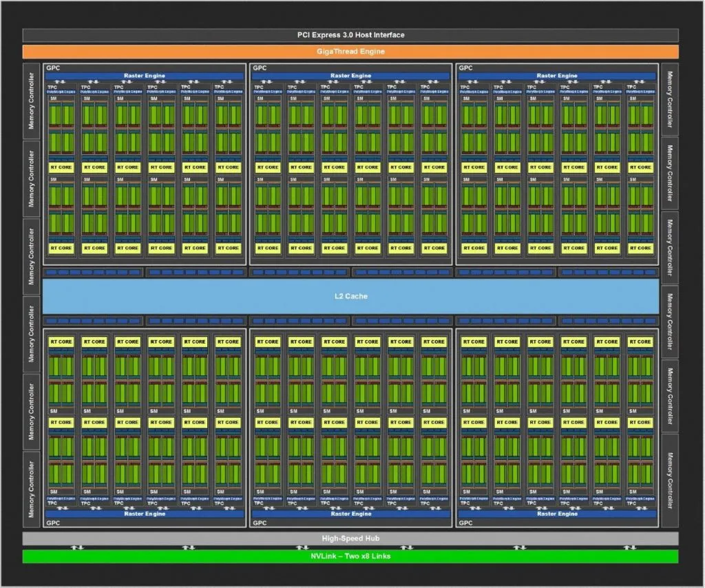Click Raster Engine in the upper-right GPC

click(x=557, y=76)
